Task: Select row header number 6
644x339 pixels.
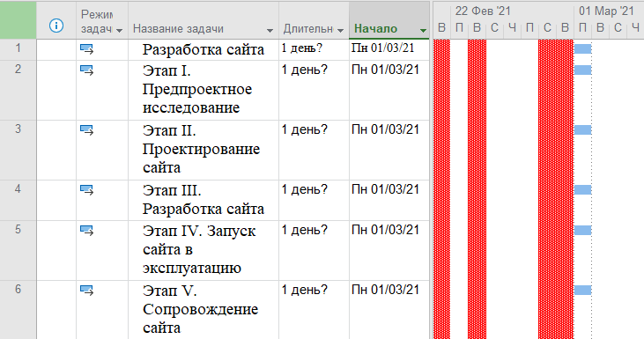Action: tap(19, 310)
